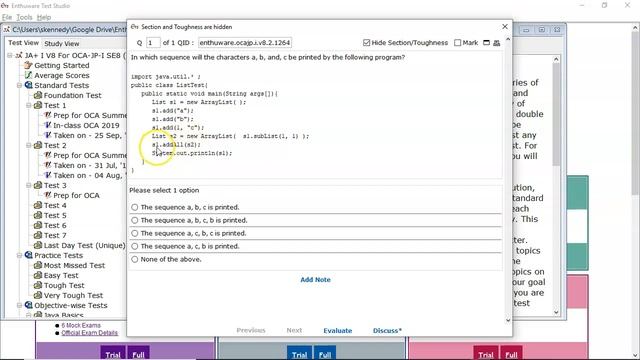This screenshot has width=640, height=360.
Task: Click the Discuss button
Action: 387,331
